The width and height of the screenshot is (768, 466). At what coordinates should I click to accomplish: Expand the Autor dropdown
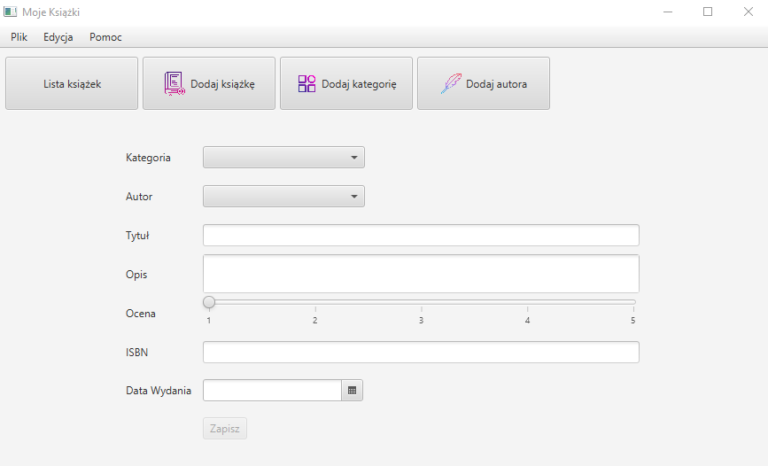click(284, 196)
